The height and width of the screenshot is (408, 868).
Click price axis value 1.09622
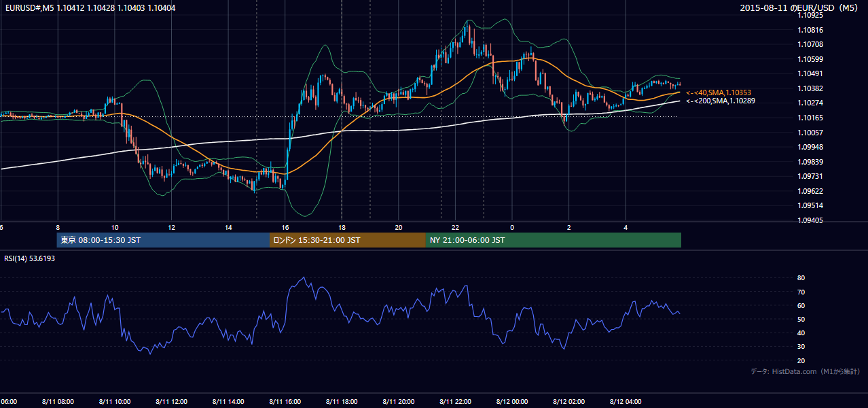tap(810, 191)
